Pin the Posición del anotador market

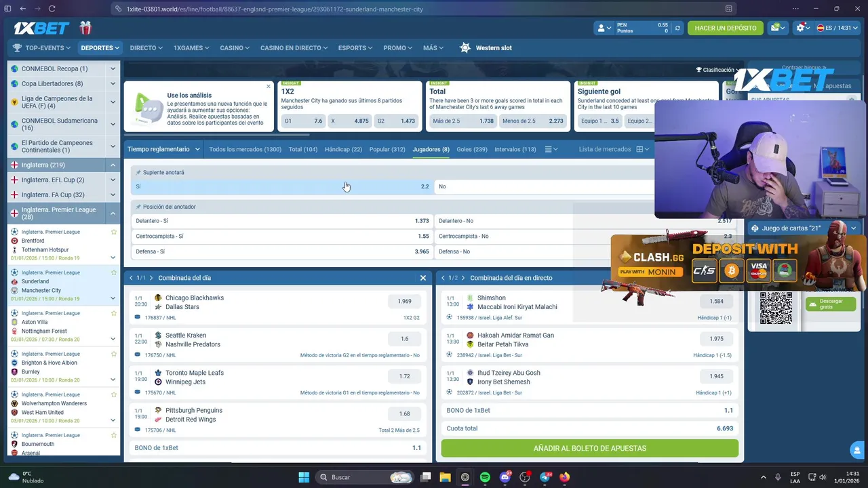click(x=138, y=207)
